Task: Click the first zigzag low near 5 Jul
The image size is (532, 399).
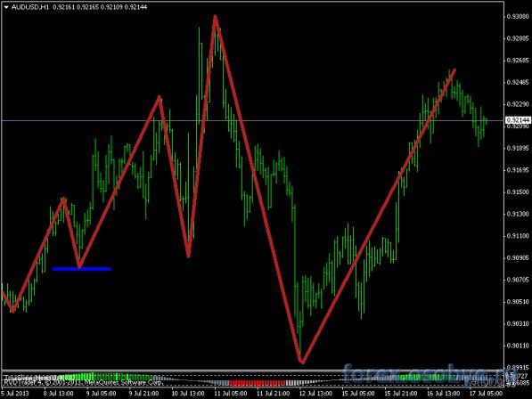Action: tap(13, 310)
